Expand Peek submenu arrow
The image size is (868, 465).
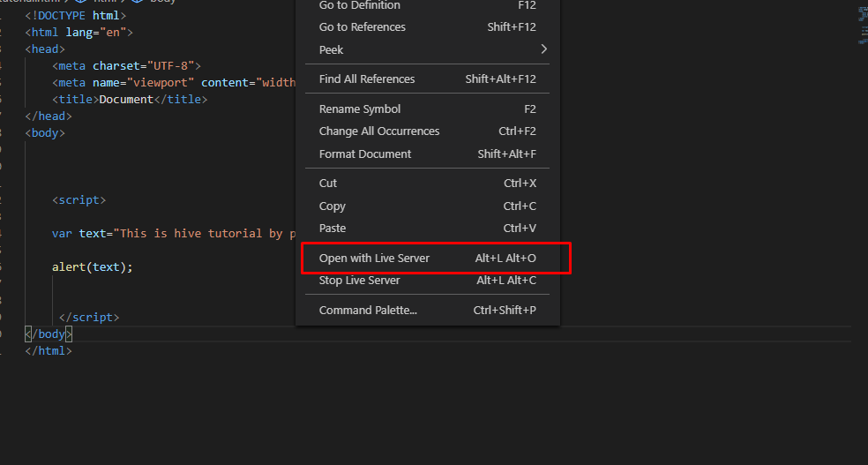[543, 49]
